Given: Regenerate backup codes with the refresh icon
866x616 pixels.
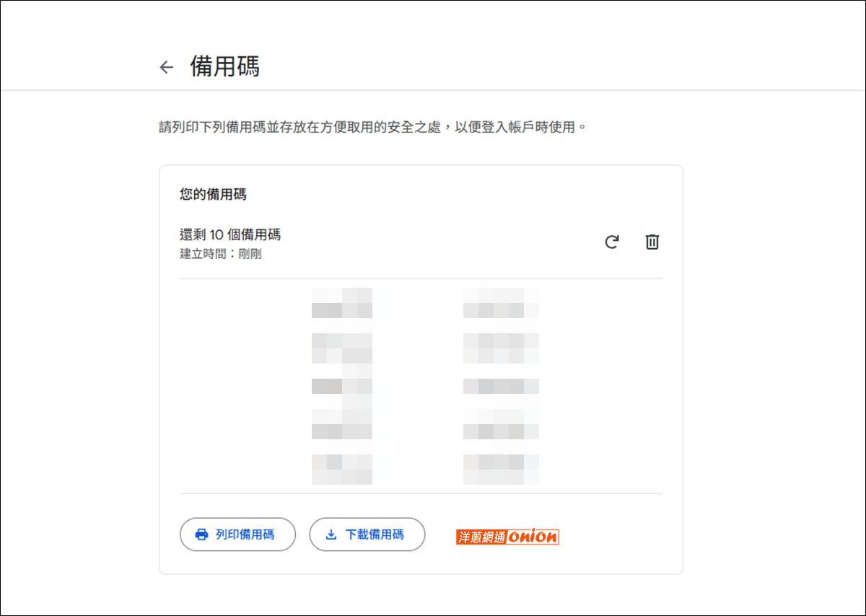Looking at the screenshot, I should coord(611,242).
